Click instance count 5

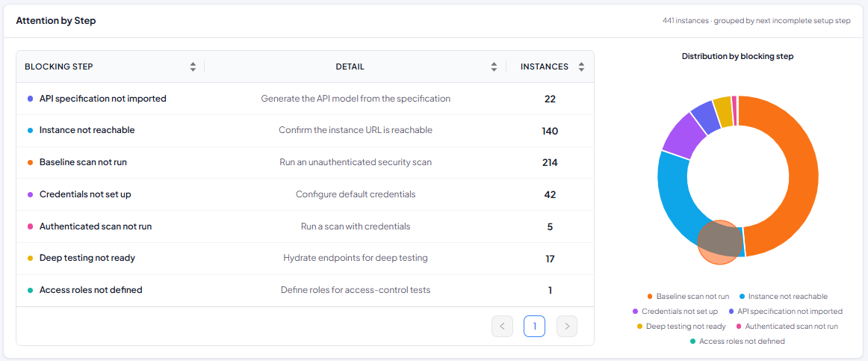click(550, 226)
